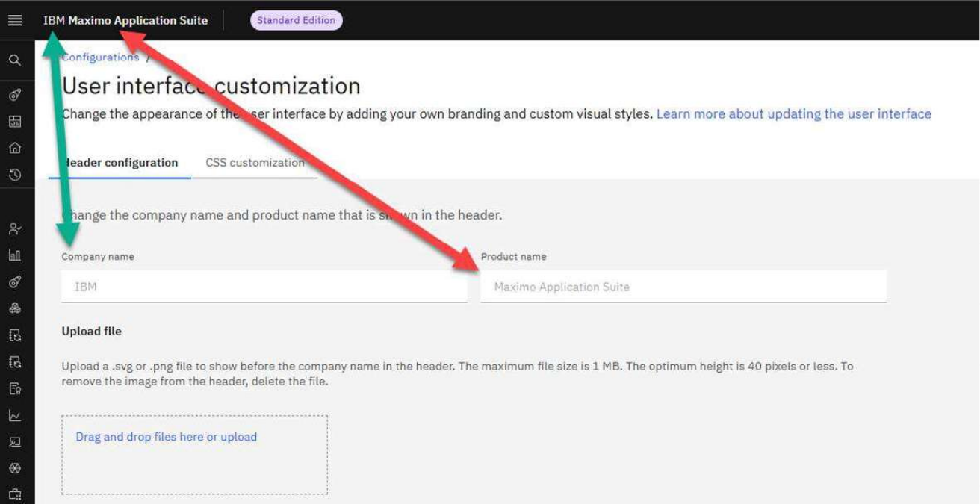Focus the Company name input field

pos(264,287)
